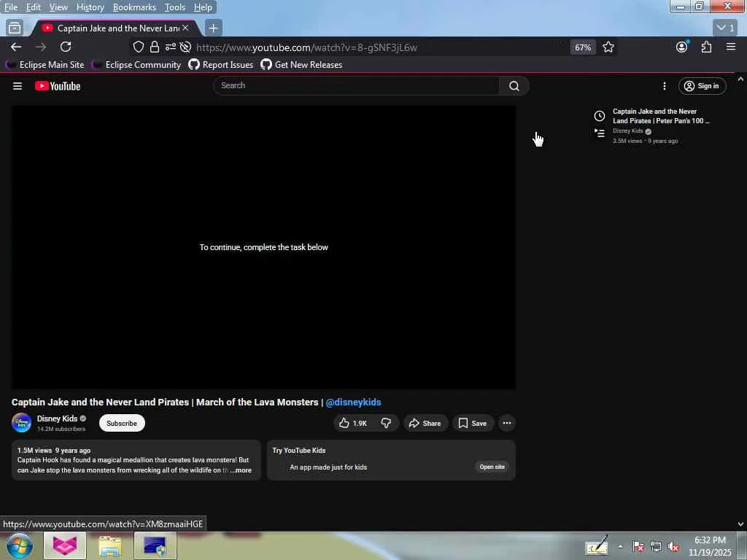The image size is (747, 560).
Task: Click the muted volume tray icon
Action: 673,547
